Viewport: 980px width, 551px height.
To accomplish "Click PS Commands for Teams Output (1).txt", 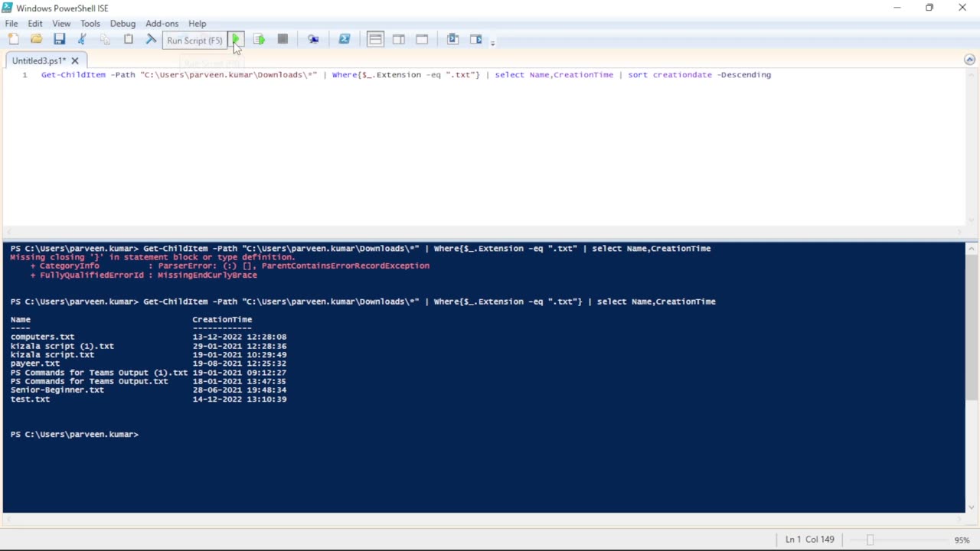I will pos(99,373).
